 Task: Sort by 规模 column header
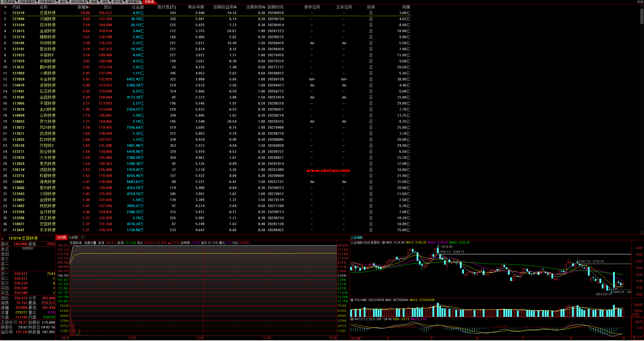point(406,7)
